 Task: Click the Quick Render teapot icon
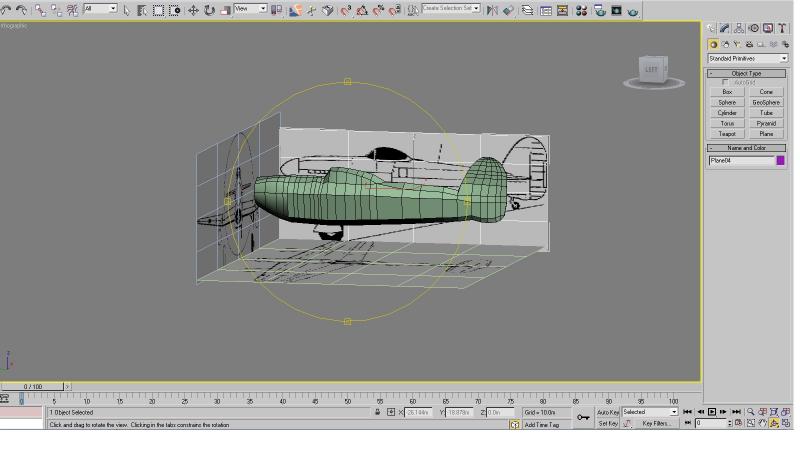(633, 10)
